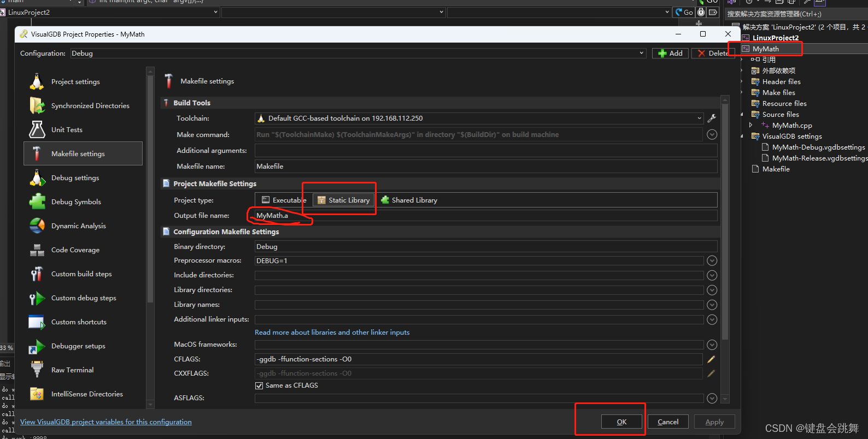This screenshot has height=439, width=868.
Task: Select MyMath-Release.vgdbsettings file
Action: (819, 158)
